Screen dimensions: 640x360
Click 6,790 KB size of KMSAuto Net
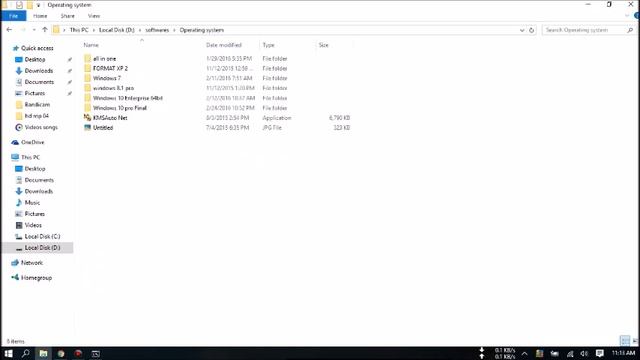(340, 118)
